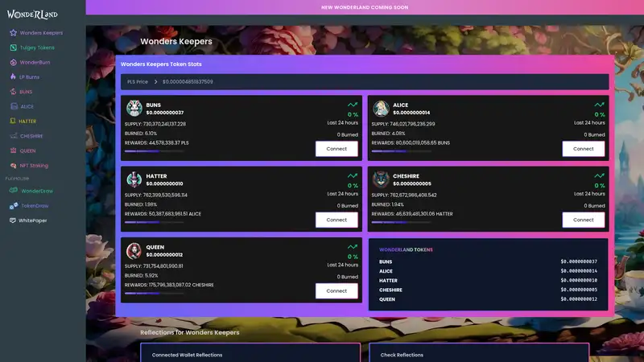This screenshot has width=644, height=362.
Task: Click the QUEEN card trend arrow icon
Action: pyautogui.click(x=353, y=247)
